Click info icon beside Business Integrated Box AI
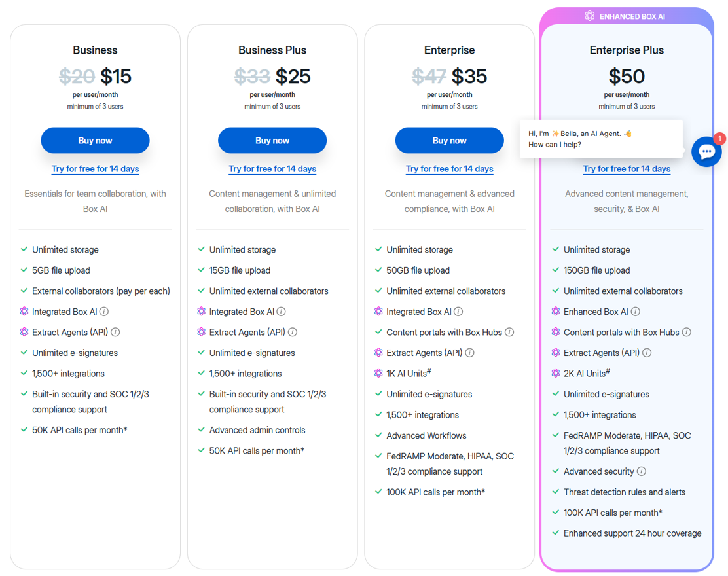Viewport: 728px width, 576px height. [104, 312]
